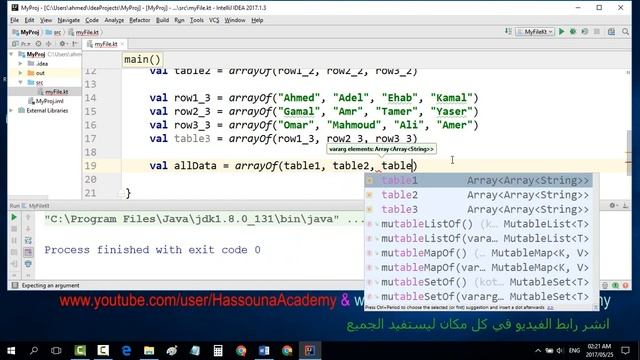
Task: Open the Project Structure icon
Action: pyautogui.click(x=611, y=32)
